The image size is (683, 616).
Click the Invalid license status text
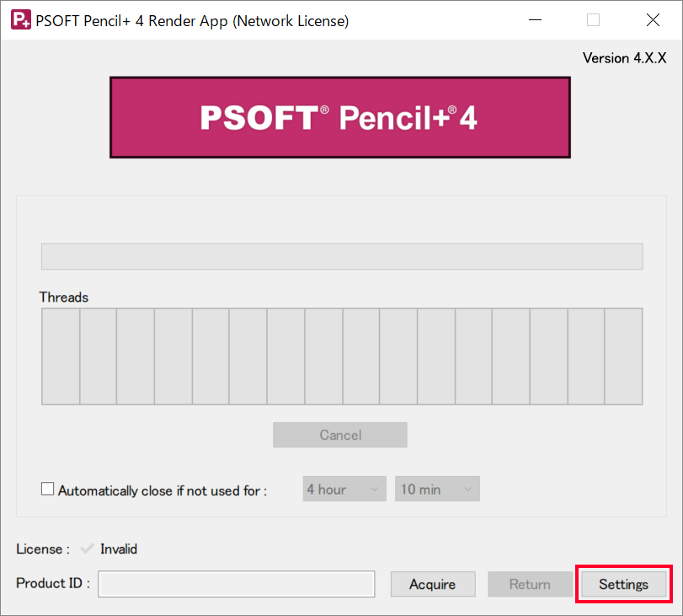(119, 549)
